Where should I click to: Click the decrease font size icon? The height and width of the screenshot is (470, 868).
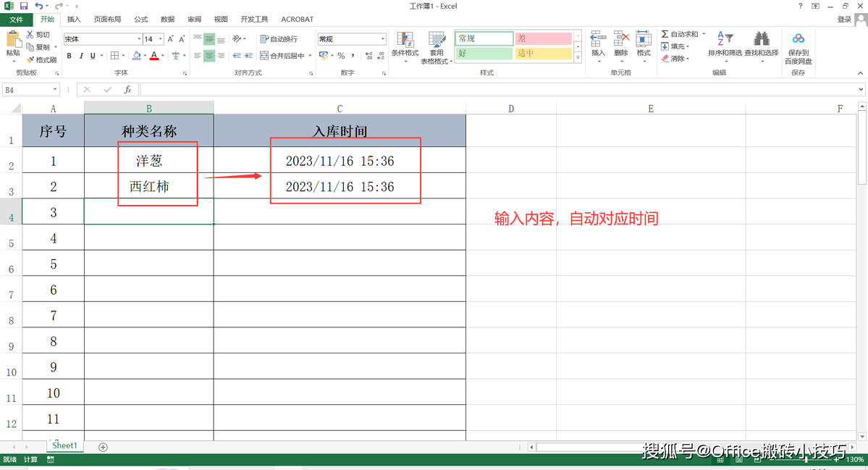point(182,39)
